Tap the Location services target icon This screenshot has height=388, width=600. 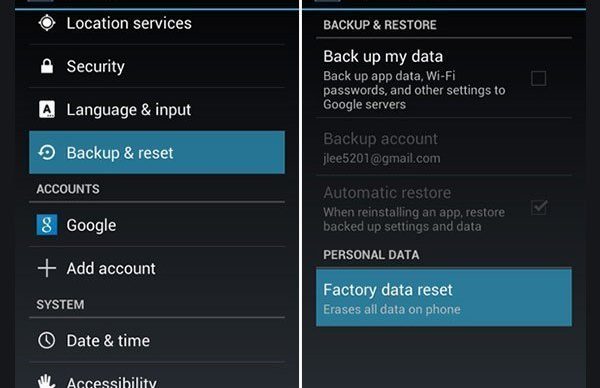click(x=47, y=23)
